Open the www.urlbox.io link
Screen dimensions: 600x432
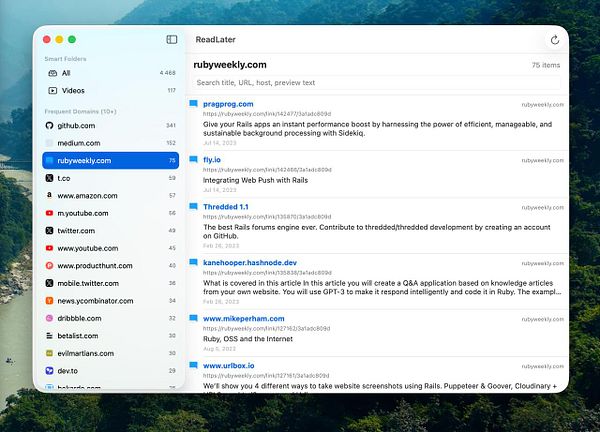tap(228, 366)
